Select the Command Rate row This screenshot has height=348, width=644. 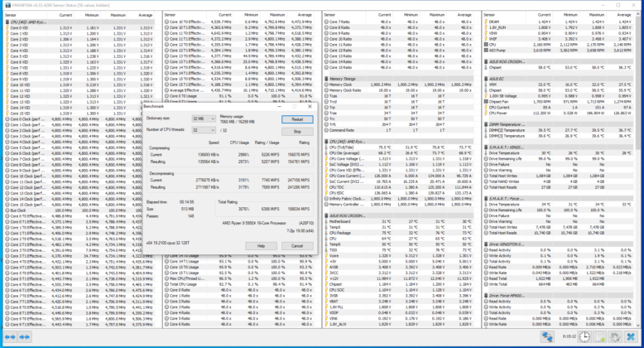click(x=399, y=130)
